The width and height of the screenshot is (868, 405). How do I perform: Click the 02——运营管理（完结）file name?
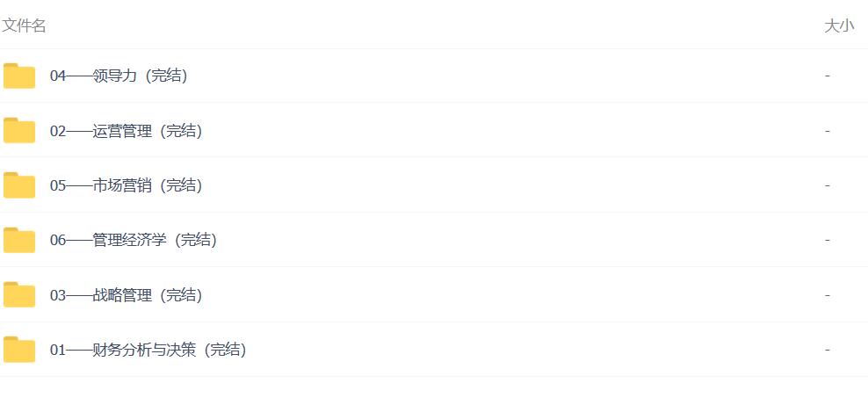127,131
